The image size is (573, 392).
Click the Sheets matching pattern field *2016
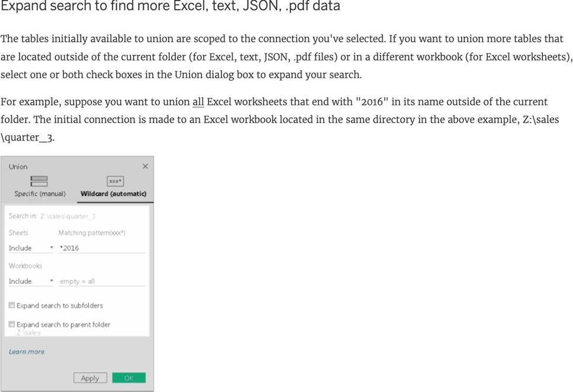click(x=101, y=248)
